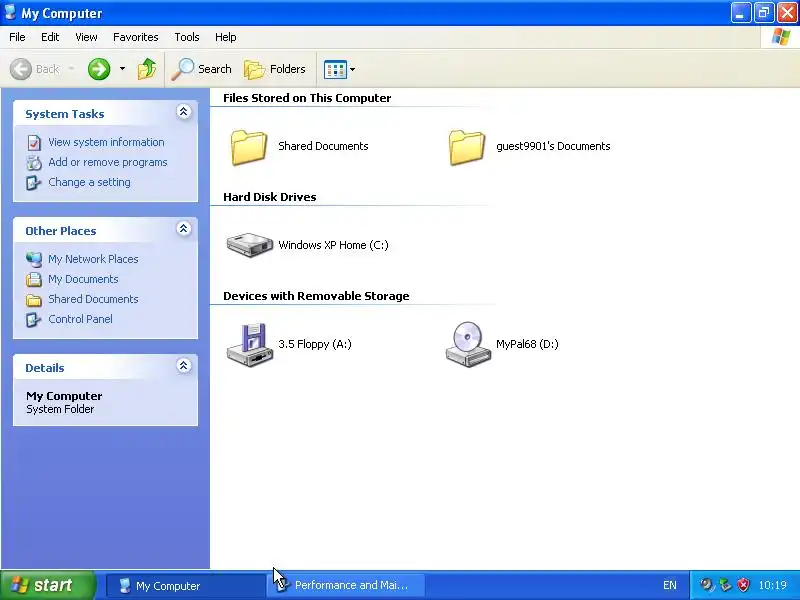Image resolution: width=800 pixels, height=600 pixels.
Task: Open the Edit menu
Action: tap(50, 37)
